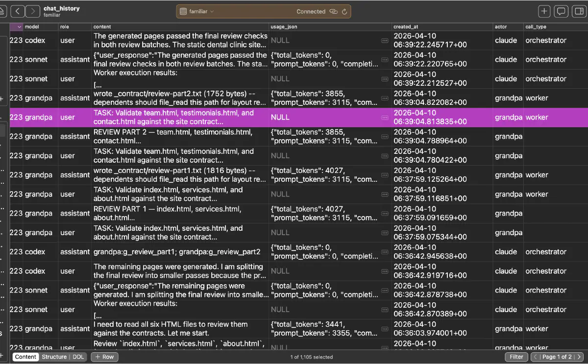This screenshot has height=364, width=588.
Task: Click the chat_history table title
Action: tap(61, 8)
